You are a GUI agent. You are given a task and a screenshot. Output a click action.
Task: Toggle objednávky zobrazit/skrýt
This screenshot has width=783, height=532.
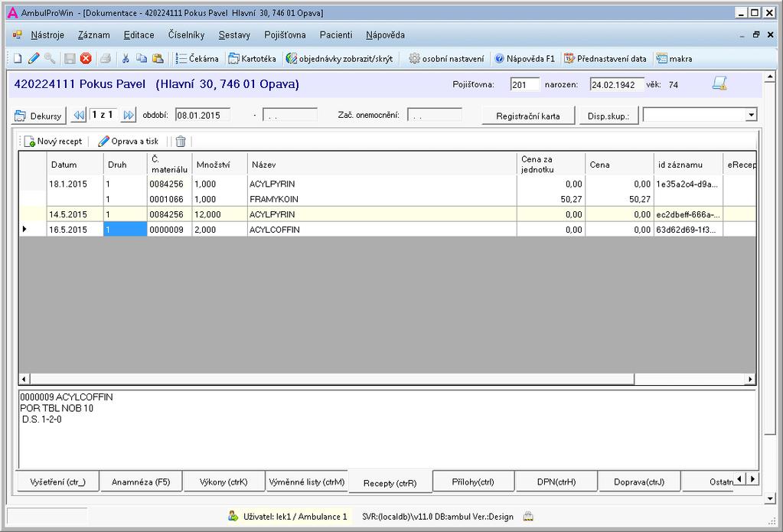(339, 58)
